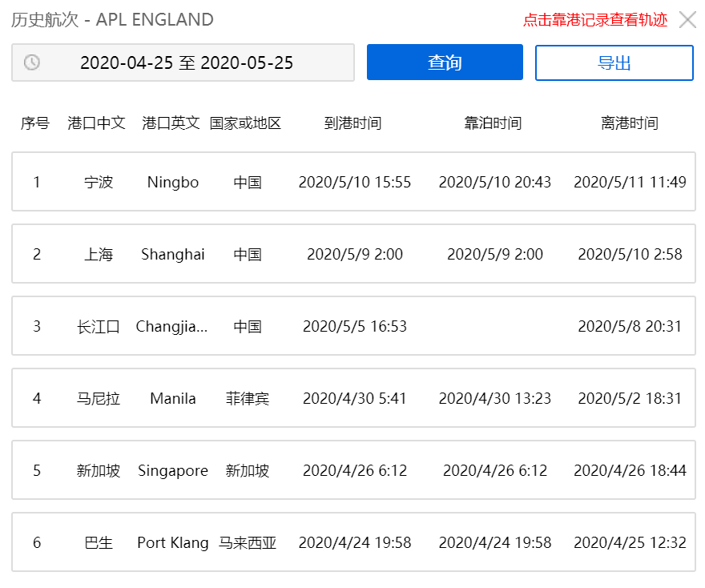The width and height of the screenshot is (705, 588).
Task: Click departure time 2020/4/26 18:44
Action: coord(630,471)
